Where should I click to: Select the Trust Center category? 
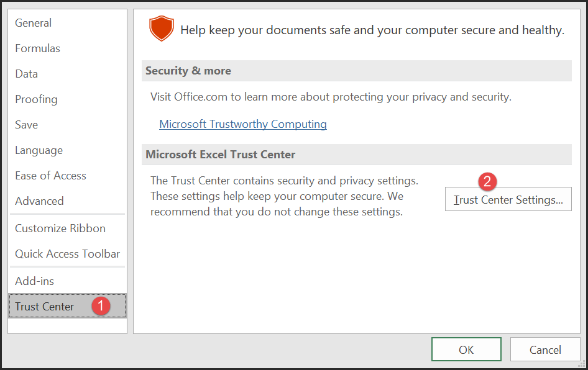coord(68,306)
